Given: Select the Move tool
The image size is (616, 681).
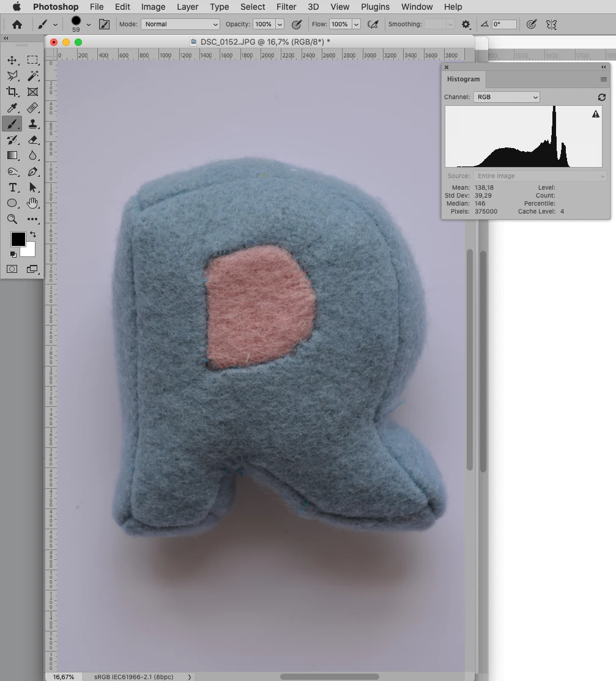Looking at the screenshot, I should click(x=12, y=60).
